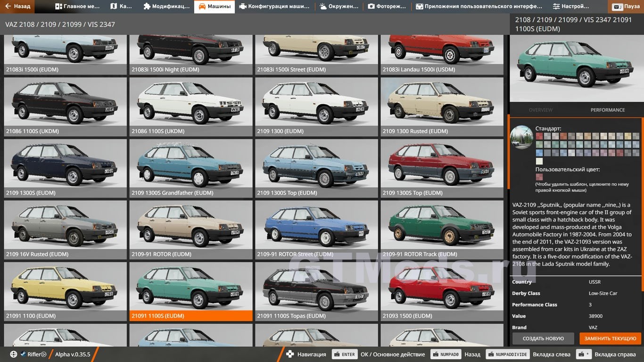
Task: Select the red 21093 1500 (EUDM) car
Action: [x=442, y=291]
